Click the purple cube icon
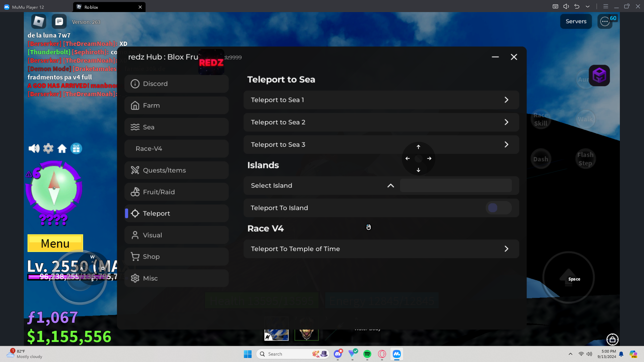The image size is (644, 362). pyautogui.click(x=599, y=75)
